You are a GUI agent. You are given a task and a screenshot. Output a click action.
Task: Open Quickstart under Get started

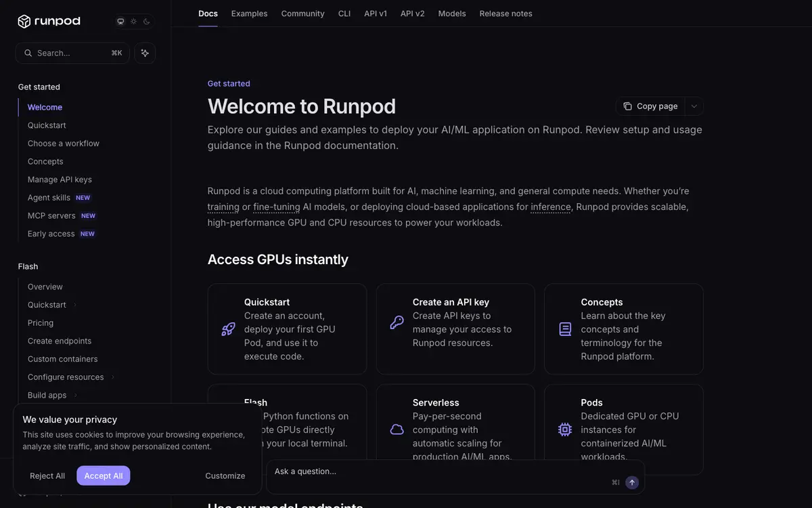[x=47, y=125]
